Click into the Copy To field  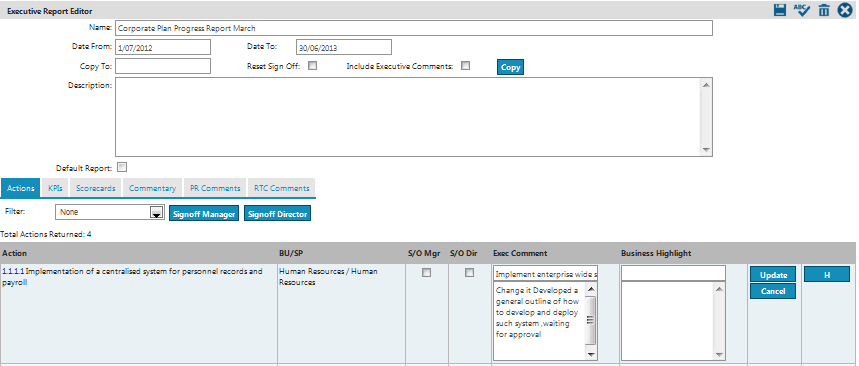163,66
